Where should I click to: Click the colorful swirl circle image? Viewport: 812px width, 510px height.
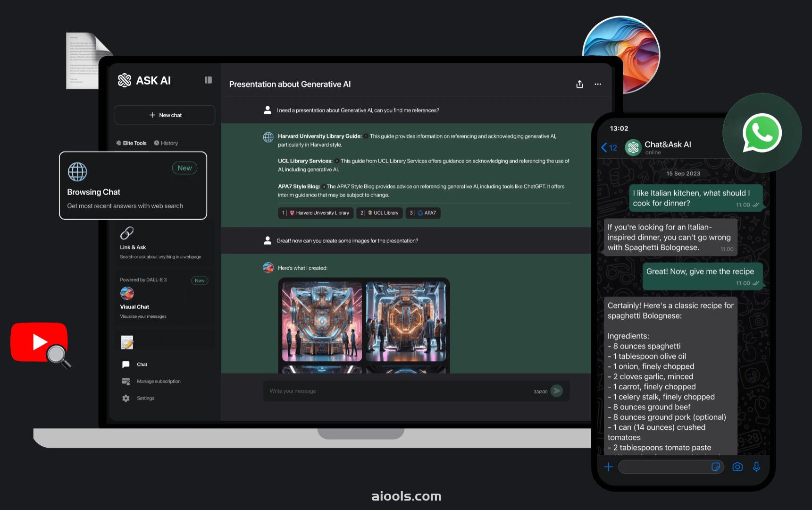(621, 54)
